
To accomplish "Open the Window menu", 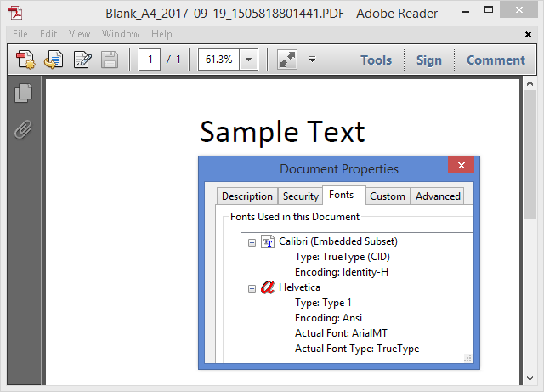I will point(121,34).
